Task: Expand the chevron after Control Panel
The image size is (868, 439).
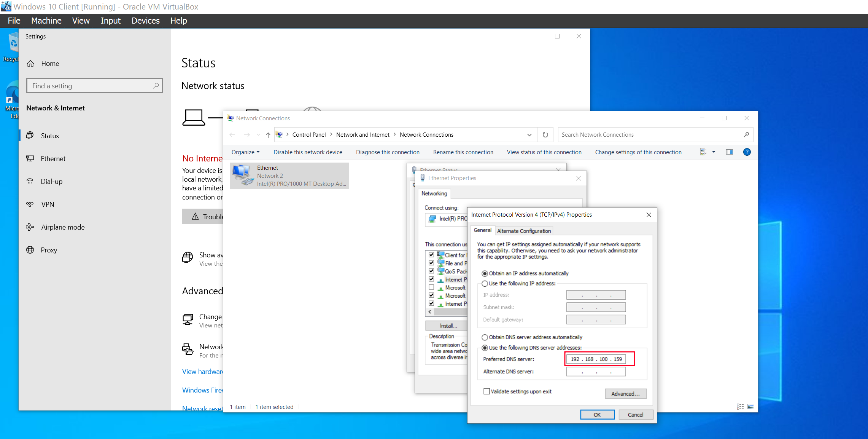Action: coord(331,135)
